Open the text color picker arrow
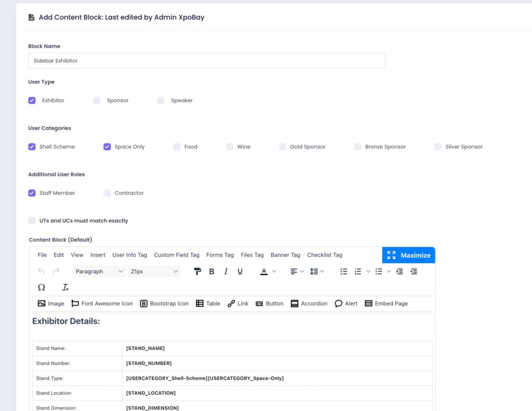The image size is (532, 411). click(x=274, y=271)
